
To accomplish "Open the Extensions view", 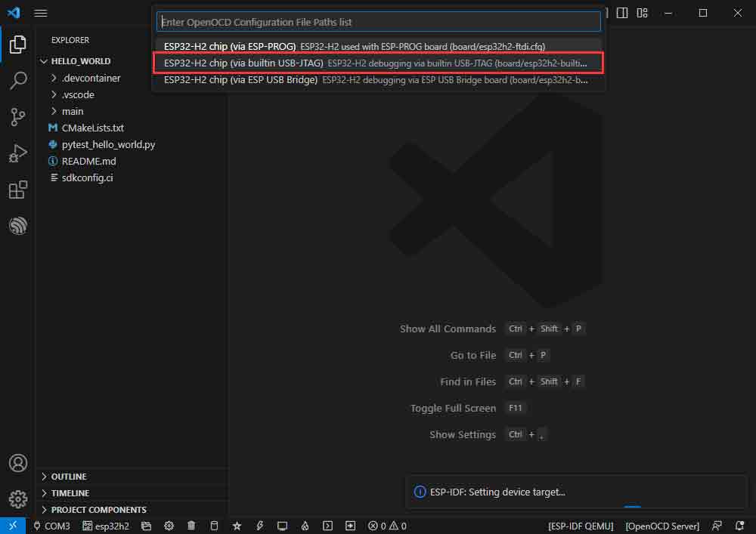I will 18,190.
